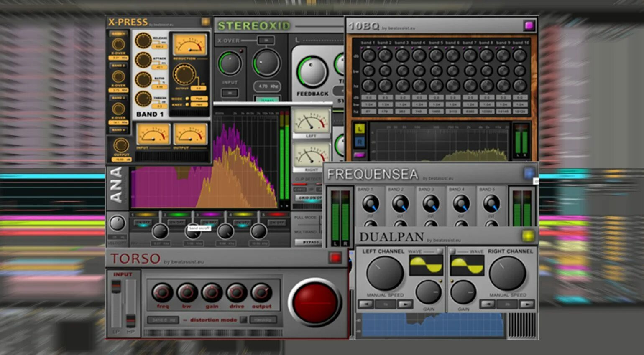Image resolution: width=644 pixels, height=355 pixels.
Task: Toggle the switch below INPUT in STEREOXID
Action: [x=230, y=93]
